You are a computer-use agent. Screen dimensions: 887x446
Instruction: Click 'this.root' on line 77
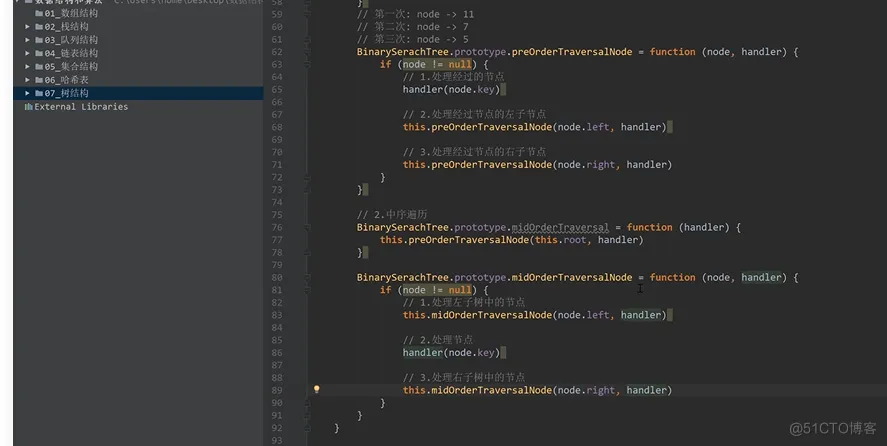[x=561, y=239]
